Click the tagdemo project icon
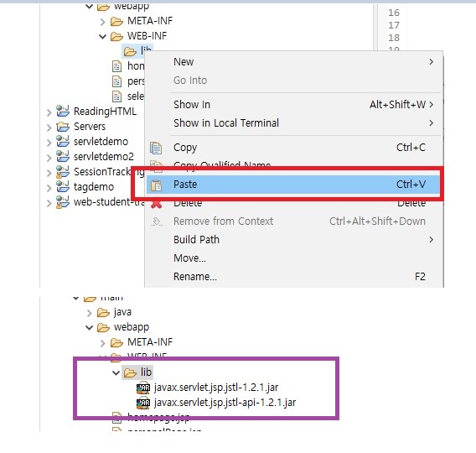The image size is (476, 453). point(63,186)
